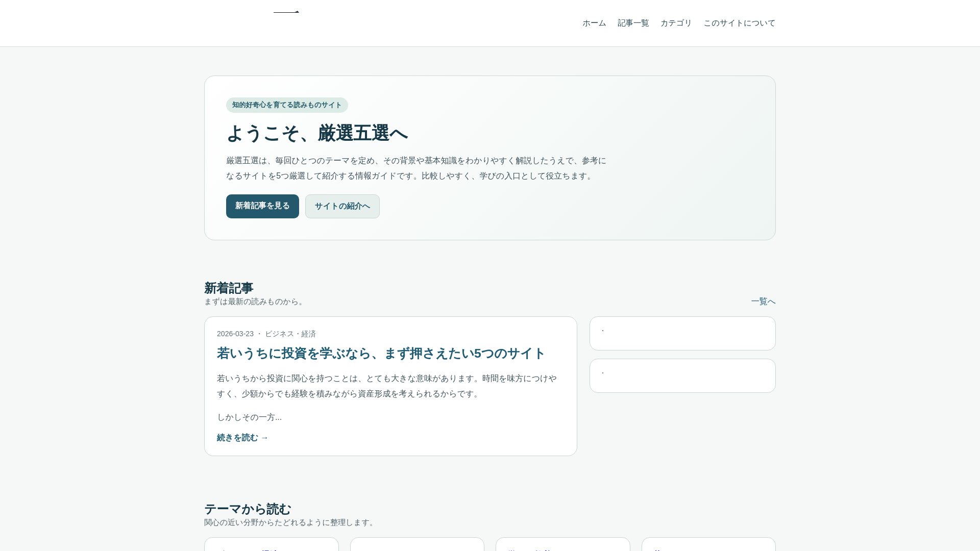The width and height of the screenshot is (980, 551).
Task: Open article 若いうちに投資を学ぶなら title
Action: point(381,354)
